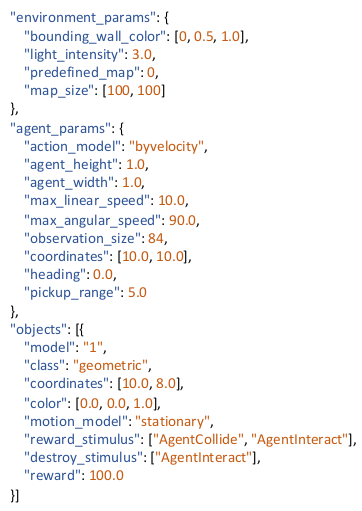The width and height of the screenshot is (362, 511).
Task: Select the "AgentCollide" reward stimulus string
Action: pos(198,440)
